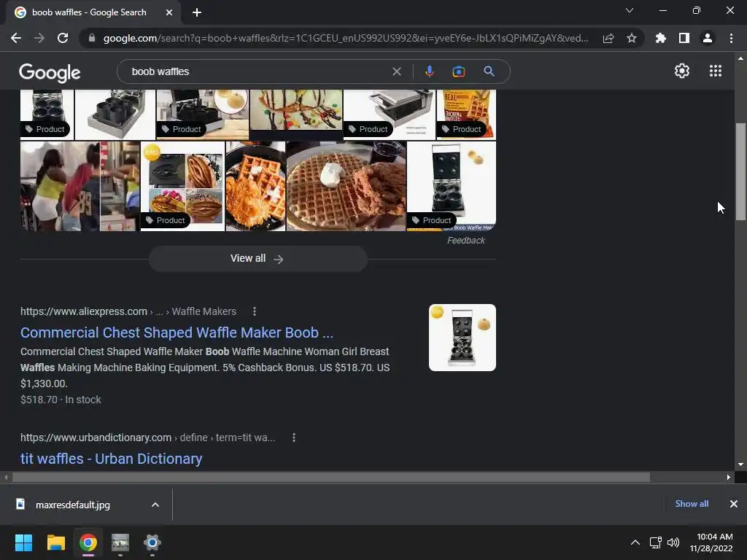Open fried chicken and waffle image
This screenshot has height=560, width=747.
pyautogui.click(x=255, y=186)
